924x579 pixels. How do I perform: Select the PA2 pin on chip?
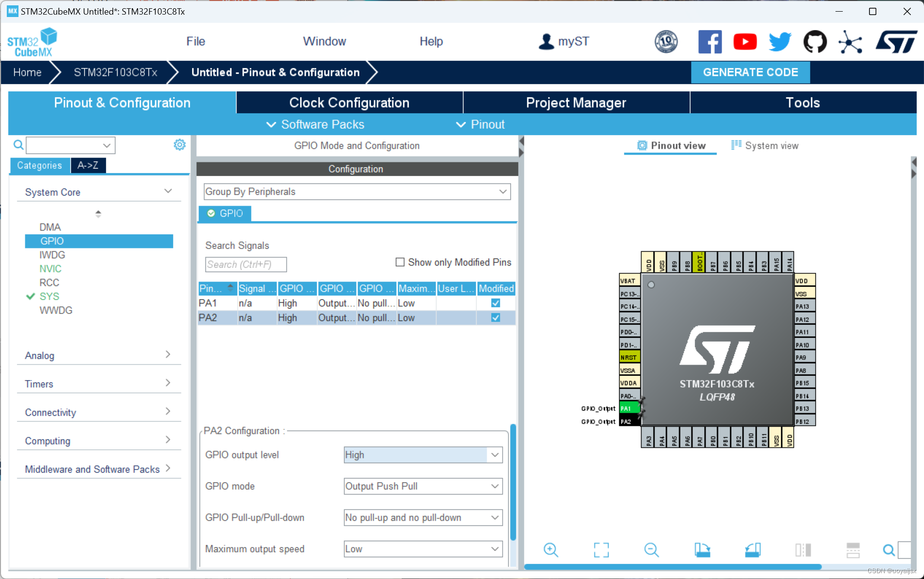(x=629, y=421)
